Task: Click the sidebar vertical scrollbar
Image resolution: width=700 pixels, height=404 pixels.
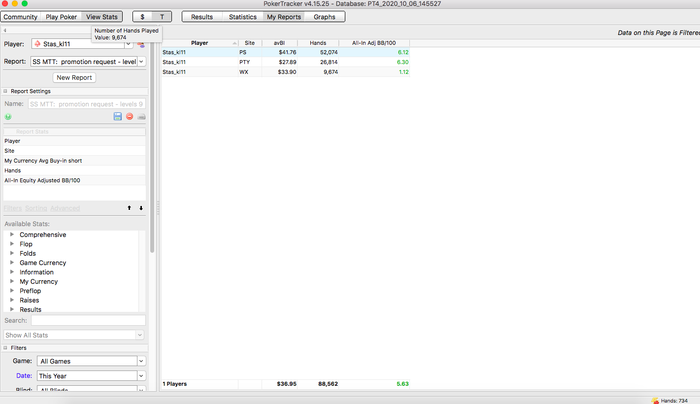Action: (152, 147)
